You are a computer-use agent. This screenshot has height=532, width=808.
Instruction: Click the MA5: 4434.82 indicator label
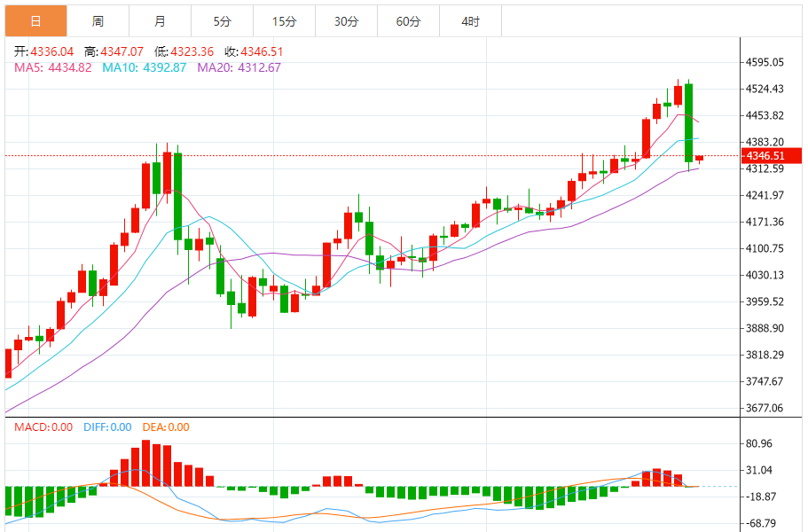point(53,67)
